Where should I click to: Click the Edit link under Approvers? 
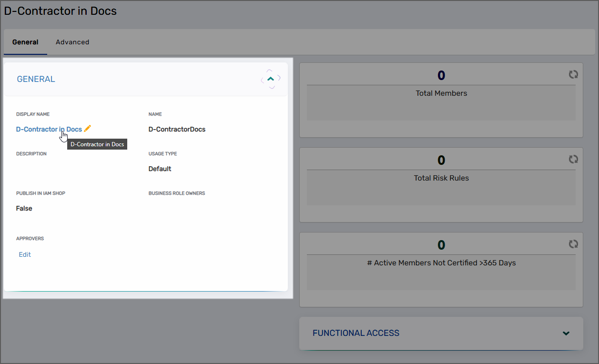pyautogui.click(x=25, y=254)
